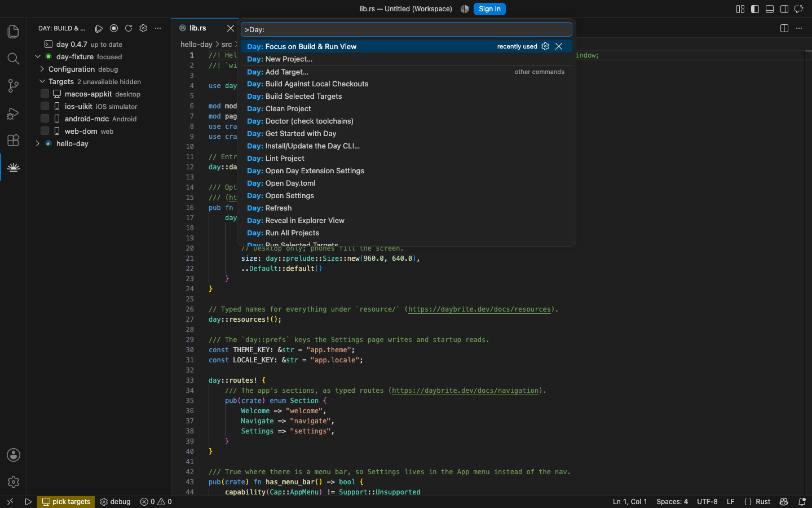
Task: Open the daybrite.dev/docs/navigation link
Action: 465,391
